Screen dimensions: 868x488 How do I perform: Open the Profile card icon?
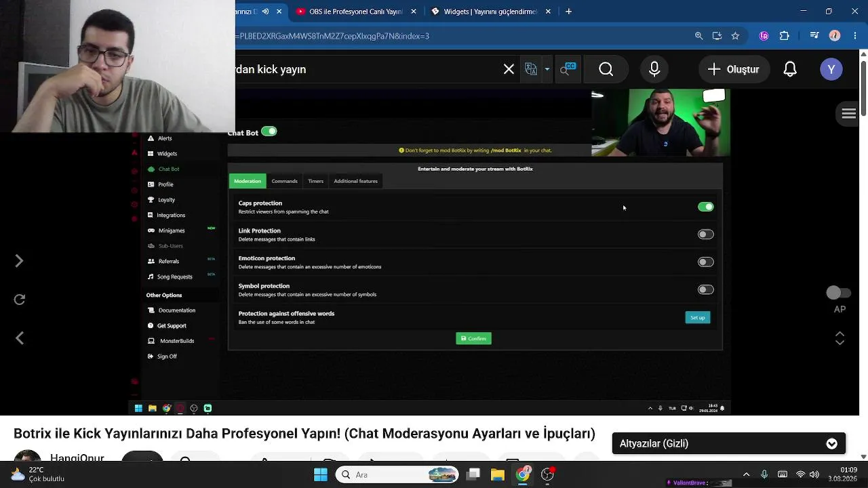click(x=151, y=184)
